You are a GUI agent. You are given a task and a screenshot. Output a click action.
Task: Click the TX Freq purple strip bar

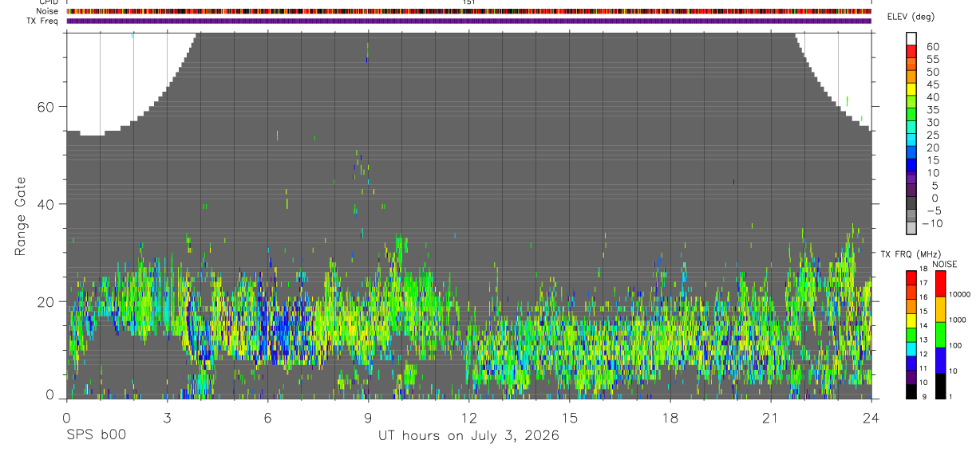point(468,21)
